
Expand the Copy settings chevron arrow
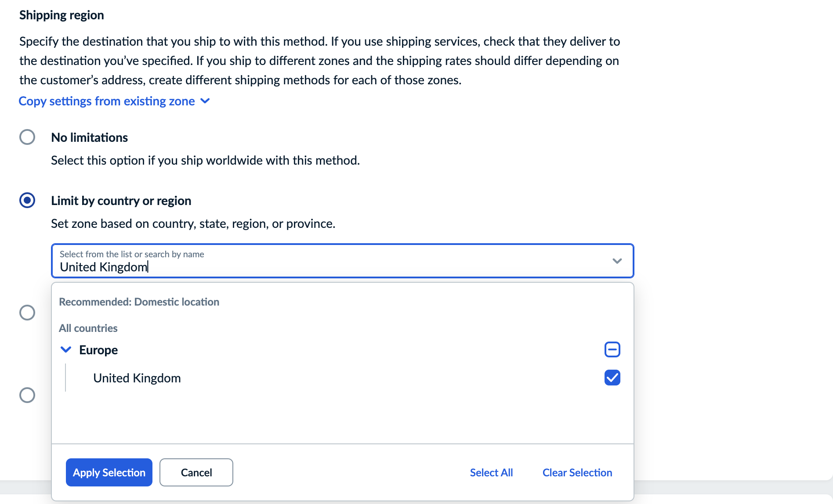tap(205, 101)
